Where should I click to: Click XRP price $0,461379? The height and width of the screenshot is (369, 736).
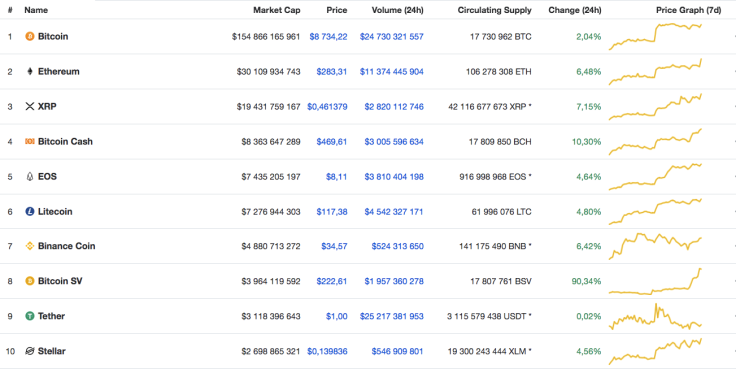tap(327, 107)
